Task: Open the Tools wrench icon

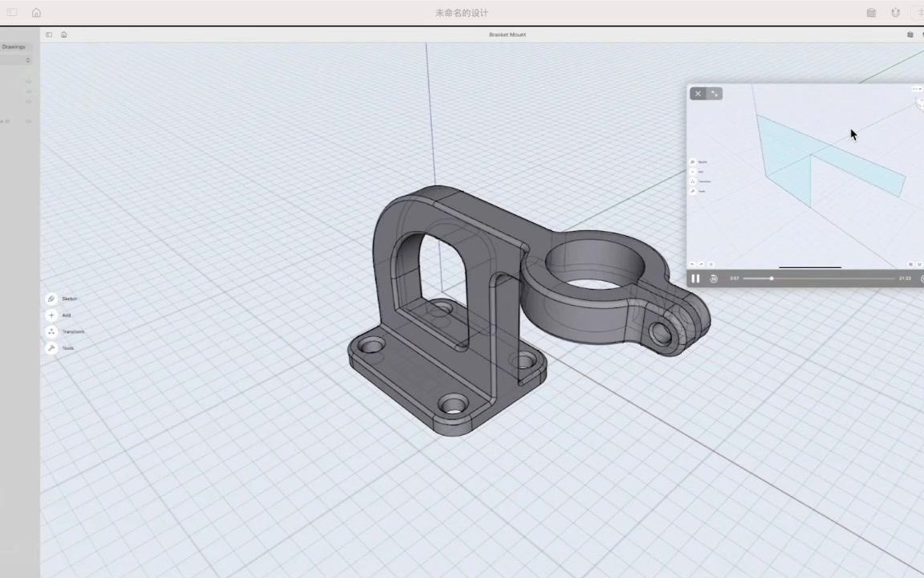Action: pyautogui.click(x=51, y=348)
